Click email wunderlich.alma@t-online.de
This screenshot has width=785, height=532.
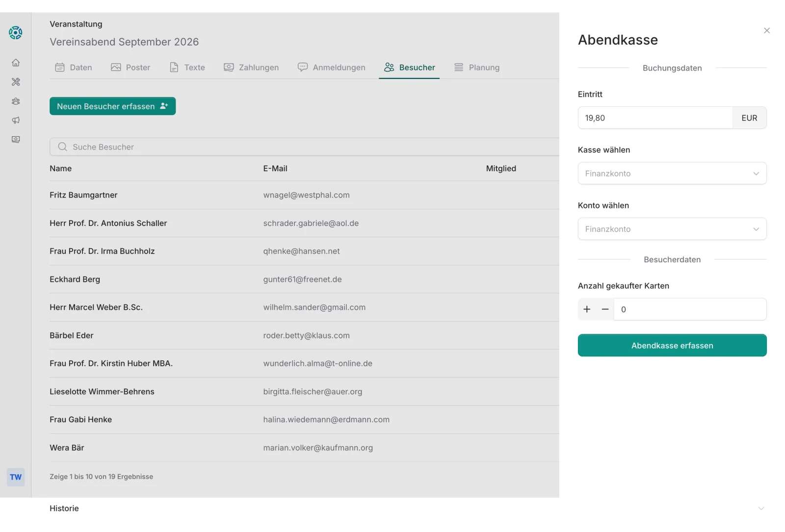[x=317, y=363]
